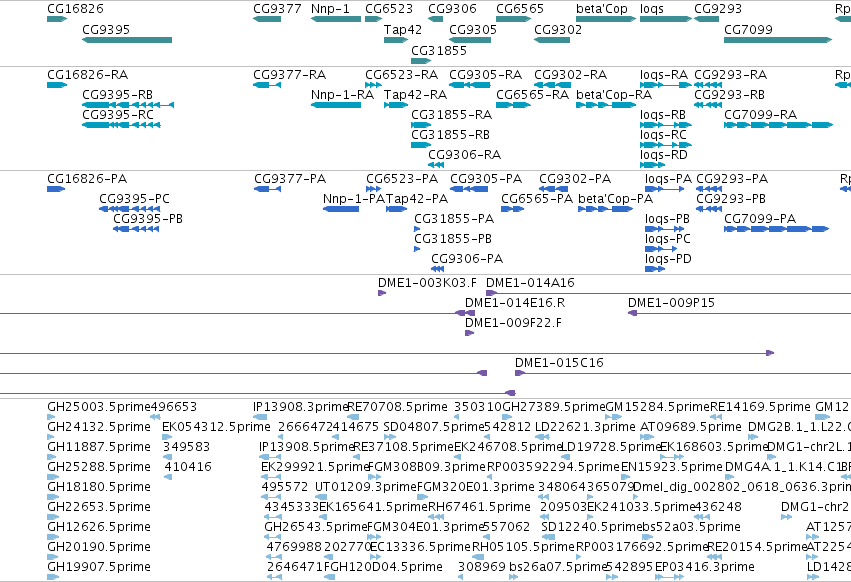Image resolution: width=851 pixels, height=582 pixels.
Task: Click the EK054312.5prime EST feature
Action: [167, 437]
